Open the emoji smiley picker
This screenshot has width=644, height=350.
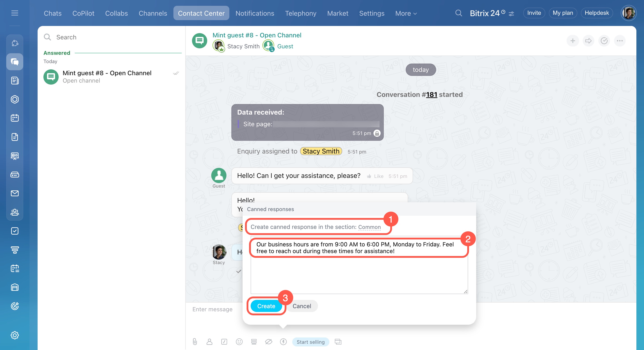click(x=239, y=341)
